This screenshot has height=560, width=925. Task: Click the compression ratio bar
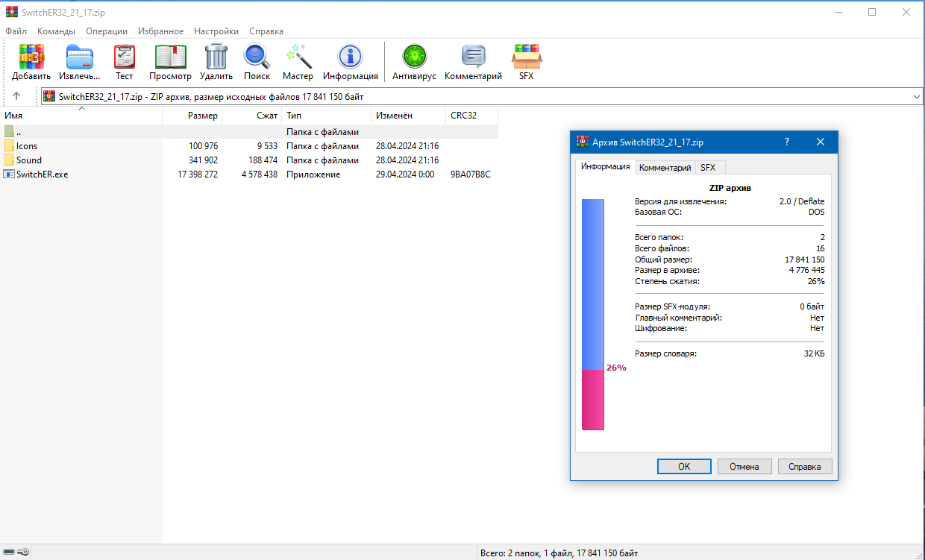pyautogui.click(x=592, y=314)
